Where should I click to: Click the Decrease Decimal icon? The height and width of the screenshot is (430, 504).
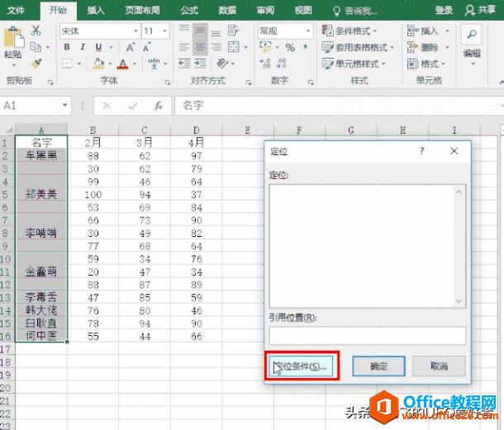click(281, 64)
